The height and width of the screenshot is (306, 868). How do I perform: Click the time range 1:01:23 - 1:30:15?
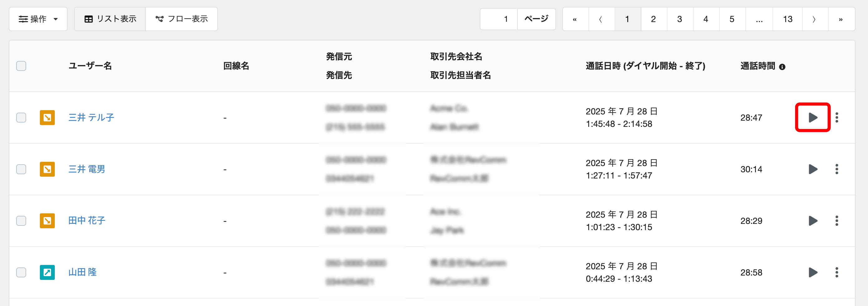619,227
